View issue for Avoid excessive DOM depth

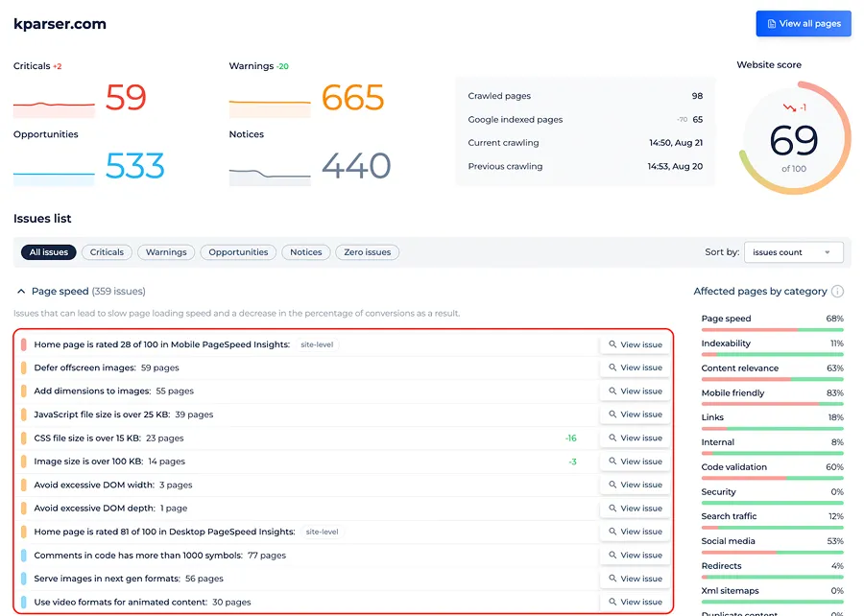(636, 509)
